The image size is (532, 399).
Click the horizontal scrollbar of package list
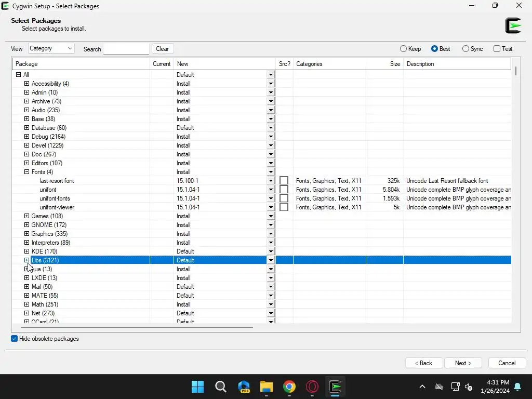[137, 327]
